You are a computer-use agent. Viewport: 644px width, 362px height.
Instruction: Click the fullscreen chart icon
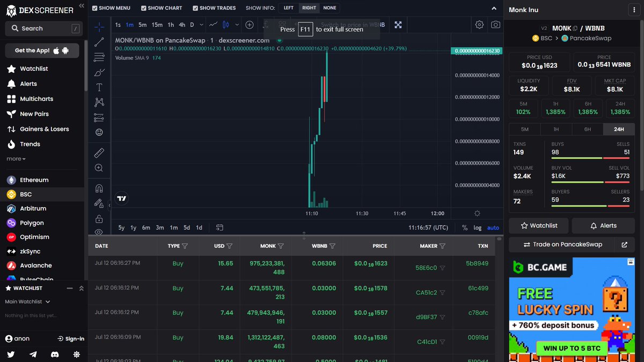tap(398, 25)
